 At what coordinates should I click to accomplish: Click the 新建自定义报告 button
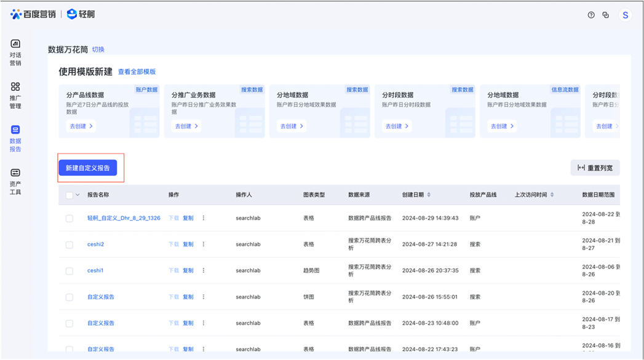87,168
